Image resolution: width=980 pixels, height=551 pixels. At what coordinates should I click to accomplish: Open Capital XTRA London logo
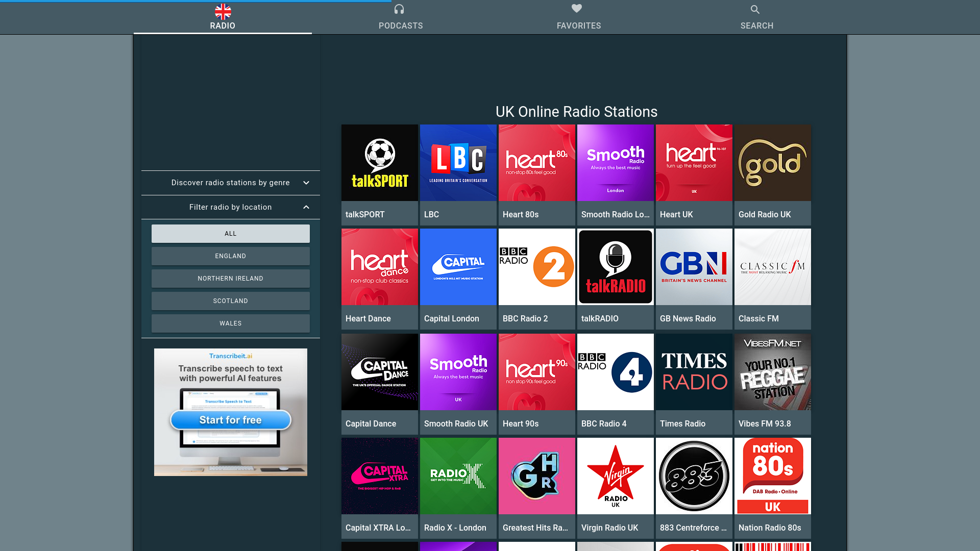point(380,476)
